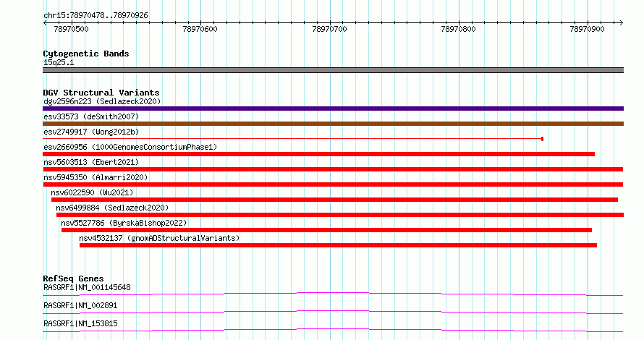The image size is (644, 340).
Task: Open variant esv2749917 (Wong2012b) label
Action: click(x=91, y=132)
